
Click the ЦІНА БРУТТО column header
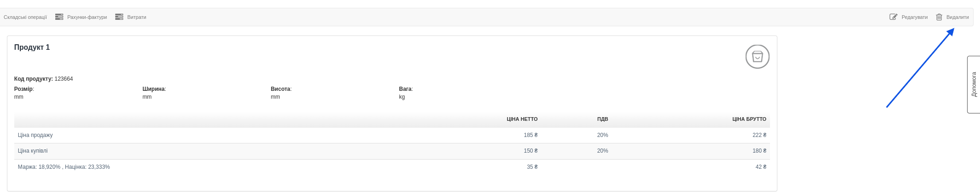tap(749, 119)
